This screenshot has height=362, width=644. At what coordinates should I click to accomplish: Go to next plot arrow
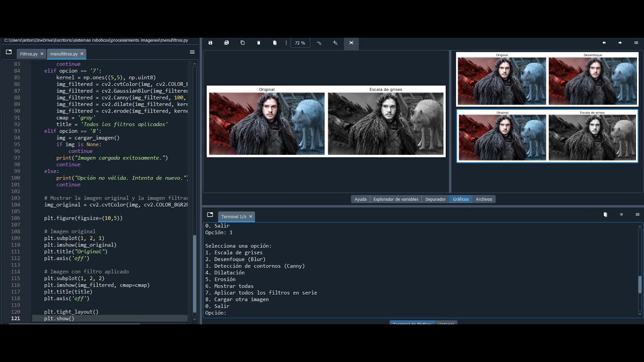point(620,43)
